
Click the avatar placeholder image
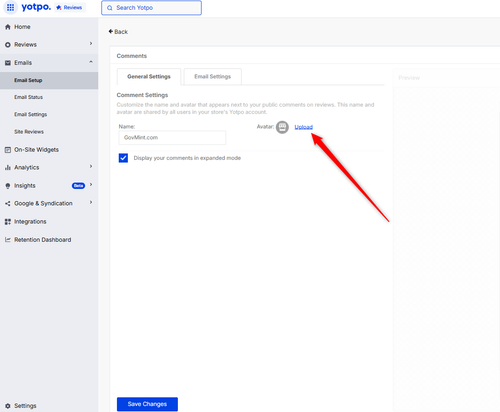[282, 127]
